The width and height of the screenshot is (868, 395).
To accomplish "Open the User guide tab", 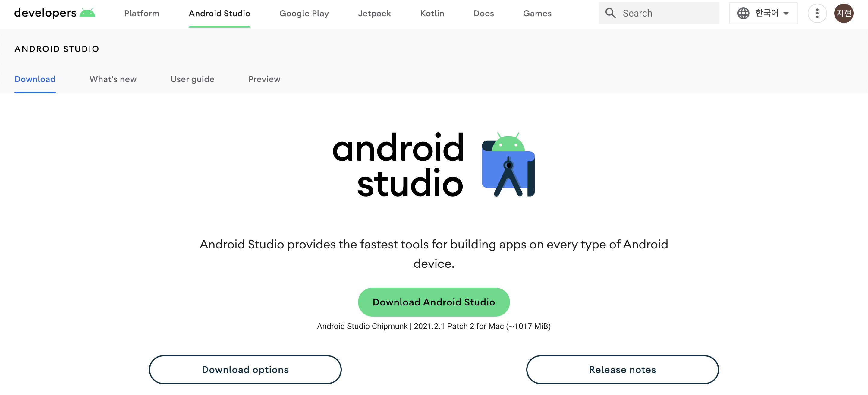I will (x=192, y=79).
